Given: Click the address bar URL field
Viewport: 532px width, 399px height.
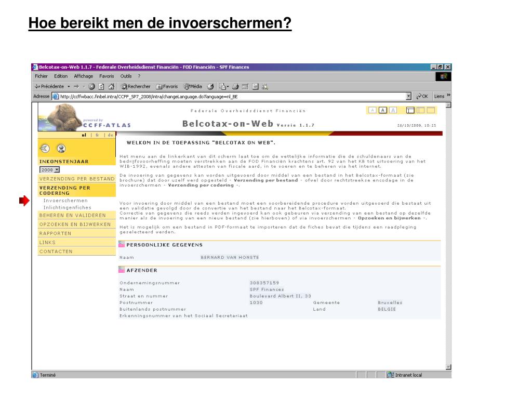Looking at the screenshot, I should pos(232,96).
